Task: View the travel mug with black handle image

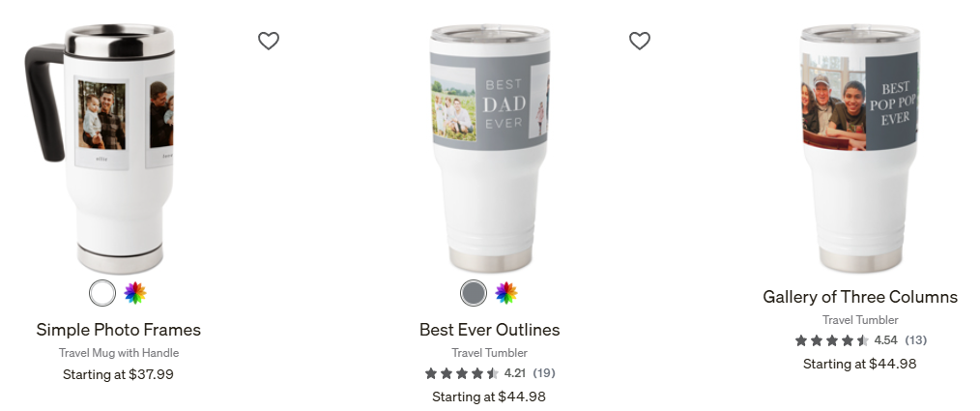Action: pyautogui.click(x=100, y=149)
